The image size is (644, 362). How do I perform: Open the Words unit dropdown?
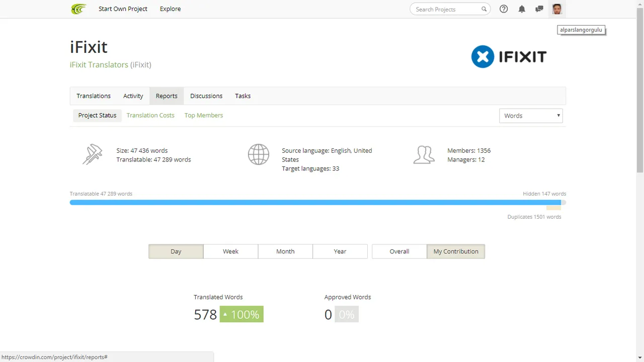tap(531, 116)
